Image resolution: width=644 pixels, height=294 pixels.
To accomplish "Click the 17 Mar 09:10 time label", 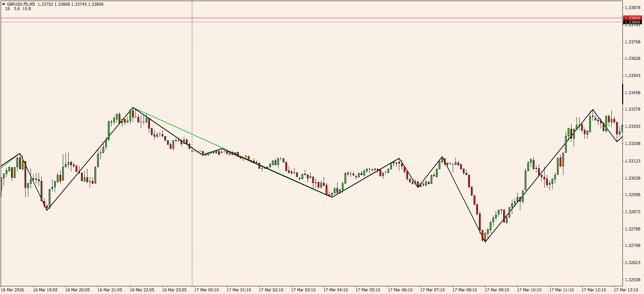I will [x=497, y=290].
